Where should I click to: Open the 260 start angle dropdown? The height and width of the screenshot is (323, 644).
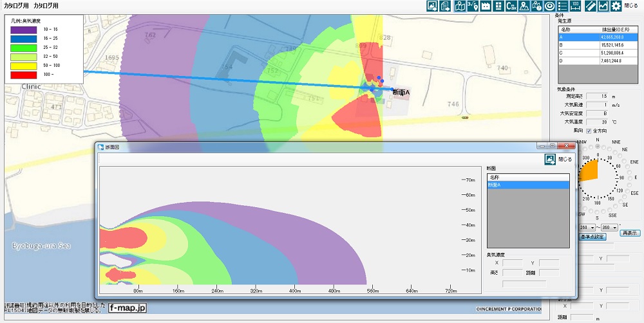587,227
